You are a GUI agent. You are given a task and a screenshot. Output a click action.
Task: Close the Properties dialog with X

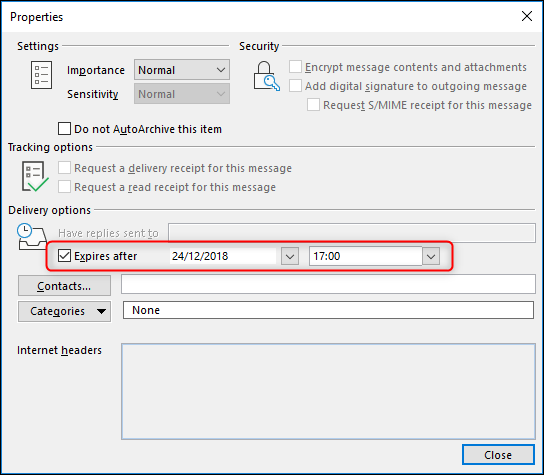(527, 16)
